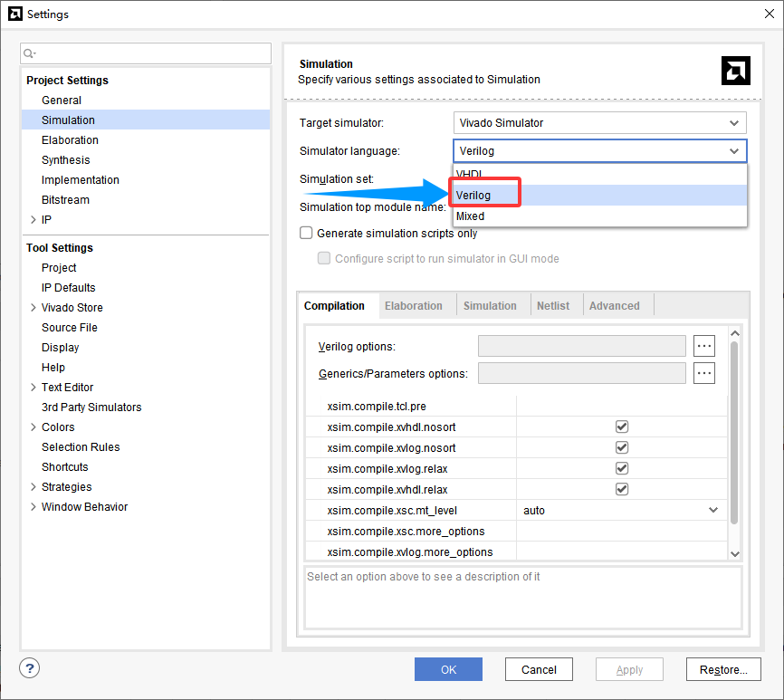The height and width of the screenshot is (700, 784).
Task: Select Elaboration in Project Settings tree
Action: (x=70, y=140)
